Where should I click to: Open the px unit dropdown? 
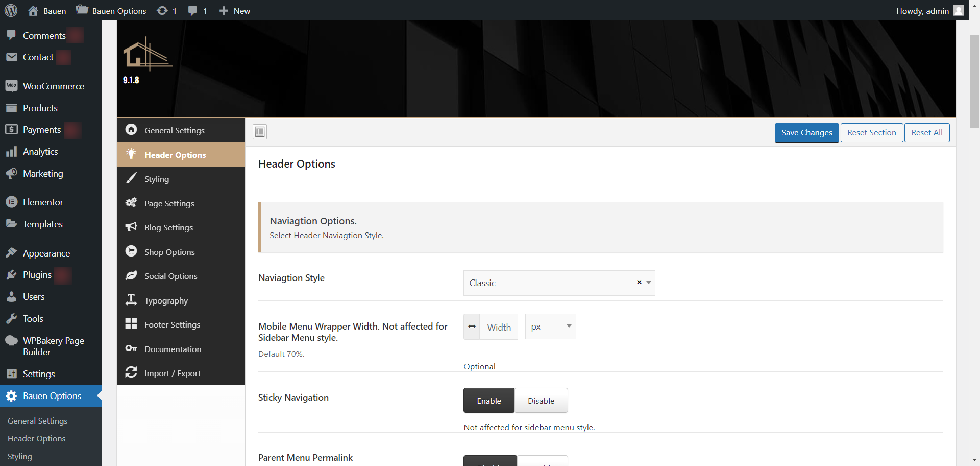550,327
